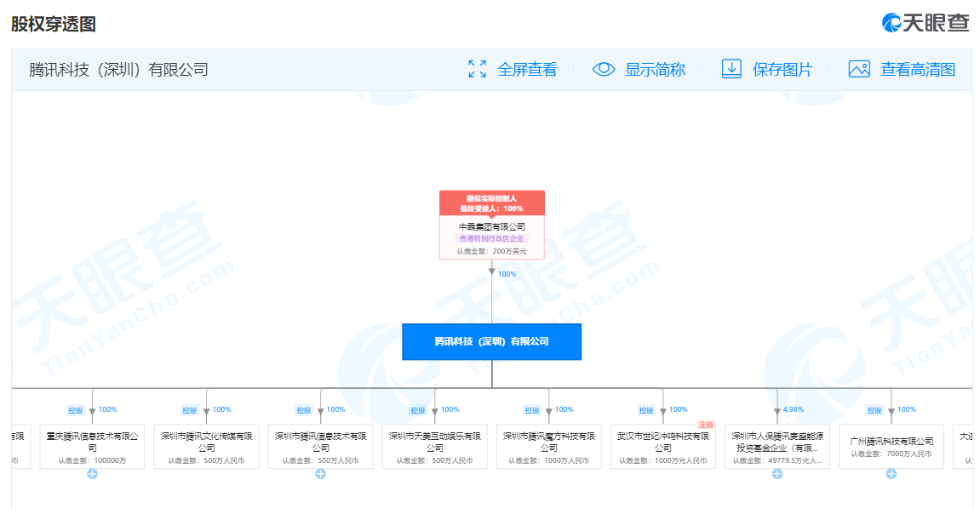Open the 深圳市腾讯魔方科技有限公司 company card
This screenshot has width=980, height=508.
pyautogui.click(x=549, y=446)
